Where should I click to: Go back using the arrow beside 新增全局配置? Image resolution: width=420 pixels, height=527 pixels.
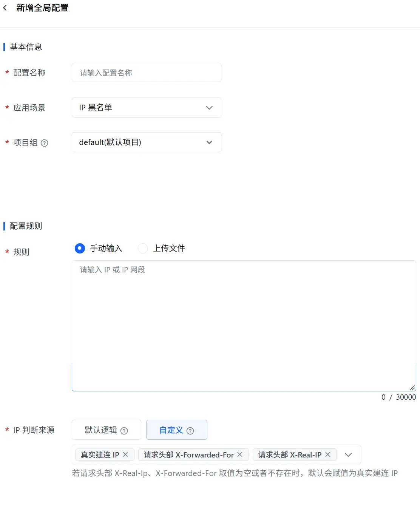coord(5,8)
